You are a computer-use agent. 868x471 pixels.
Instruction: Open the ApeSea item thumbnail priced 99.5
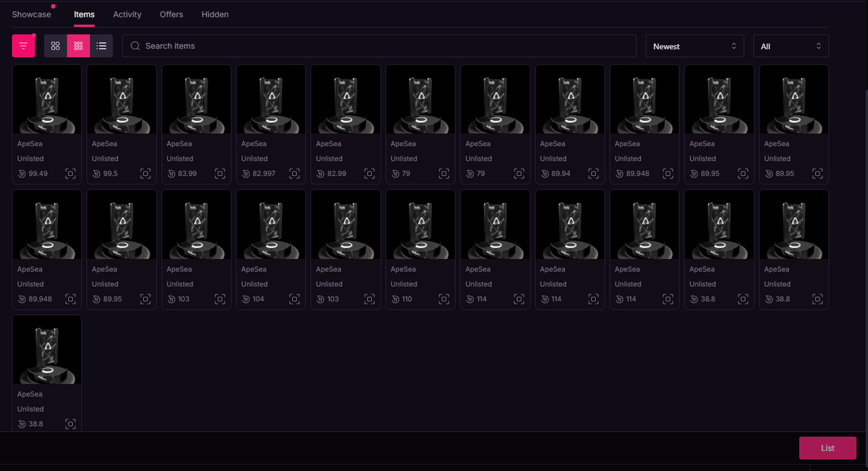pyautogui.click(x=122, y=99)
